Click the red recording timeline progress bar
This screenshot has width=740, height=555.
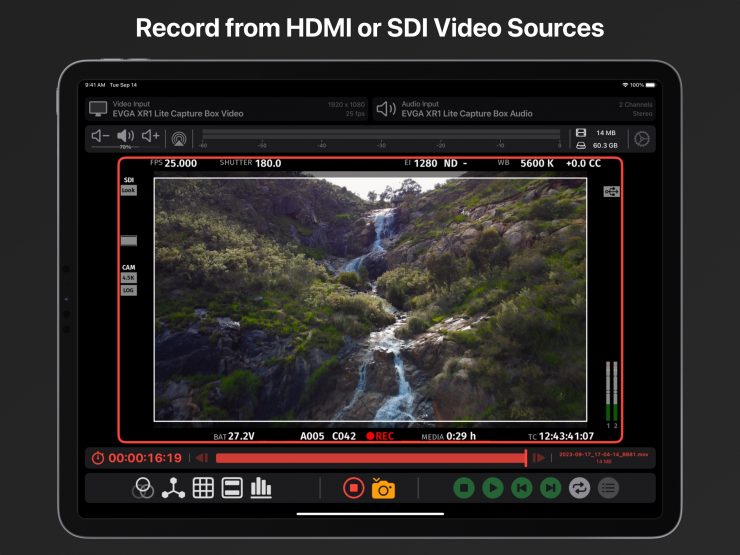(x=370, y=458)
